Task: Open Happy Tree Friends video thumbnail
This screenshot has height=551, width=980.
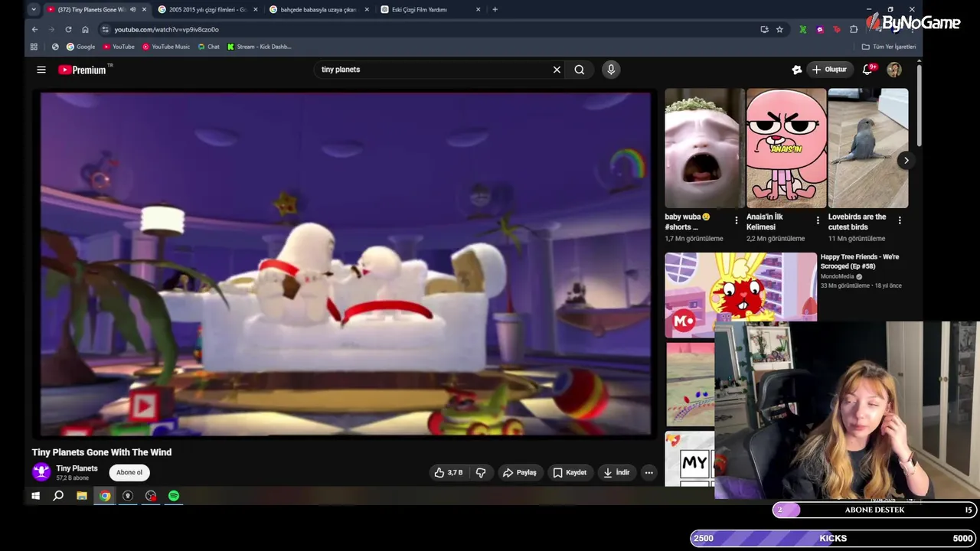Action: 740,295
